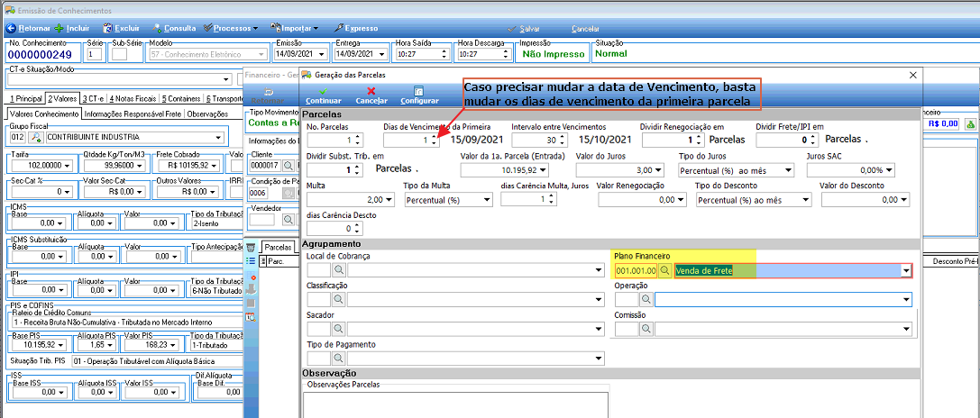Adjust the No. Parcelas spinner

(x=356, y=140)
